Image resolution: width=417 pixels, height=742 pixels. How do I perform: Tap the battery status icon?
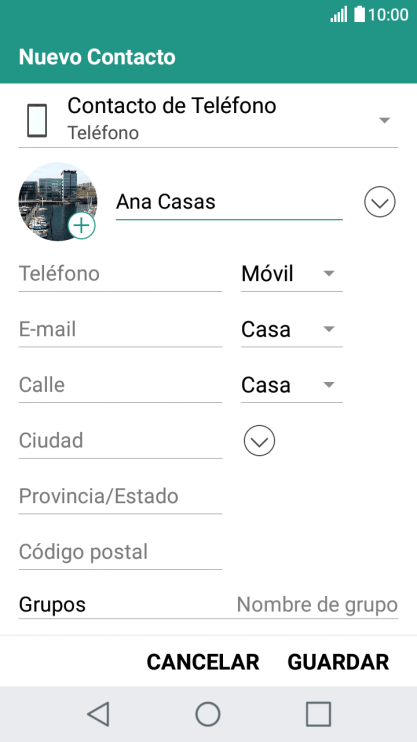[x=360, y=14]
